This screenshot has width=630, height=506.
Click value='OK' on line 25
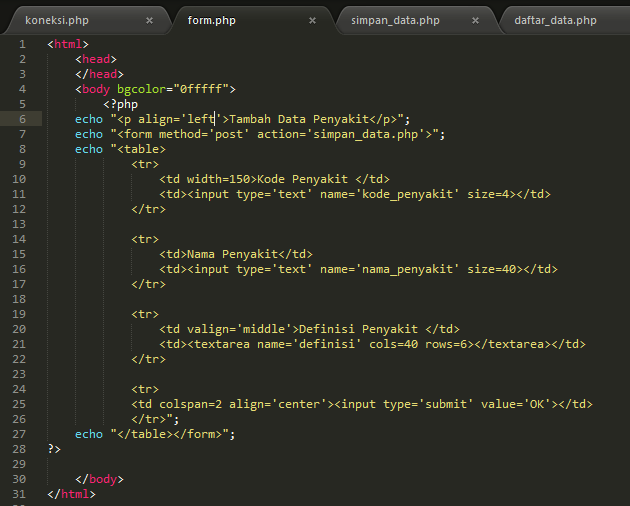click(516, 404)
